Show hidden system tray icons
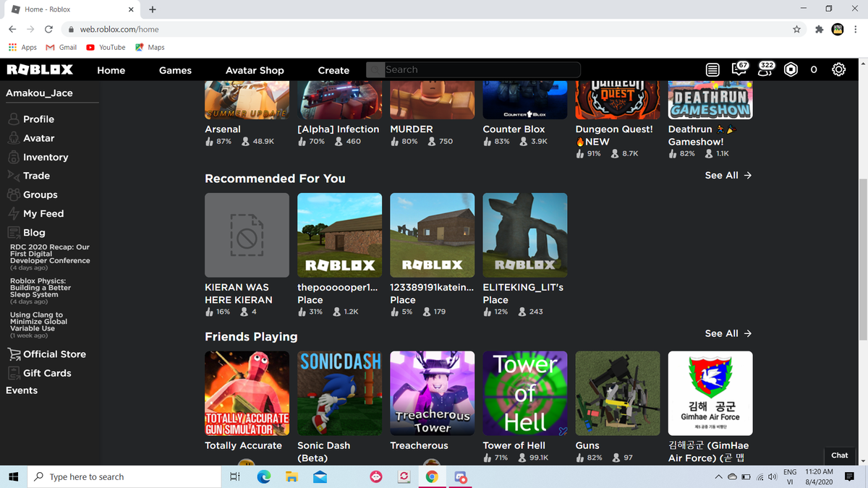Image resolution: width=868 pixels, height=488 pixels. click(x=718, y=476)
